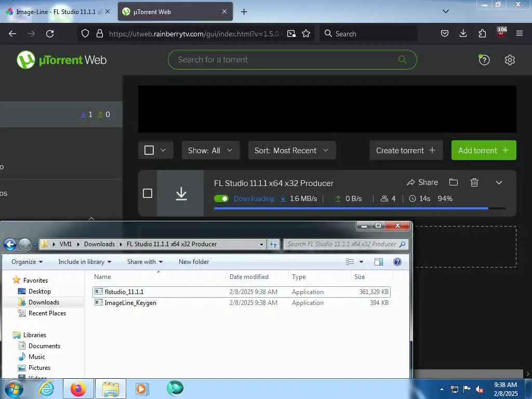Open the Organize menu

coord(27,262)
